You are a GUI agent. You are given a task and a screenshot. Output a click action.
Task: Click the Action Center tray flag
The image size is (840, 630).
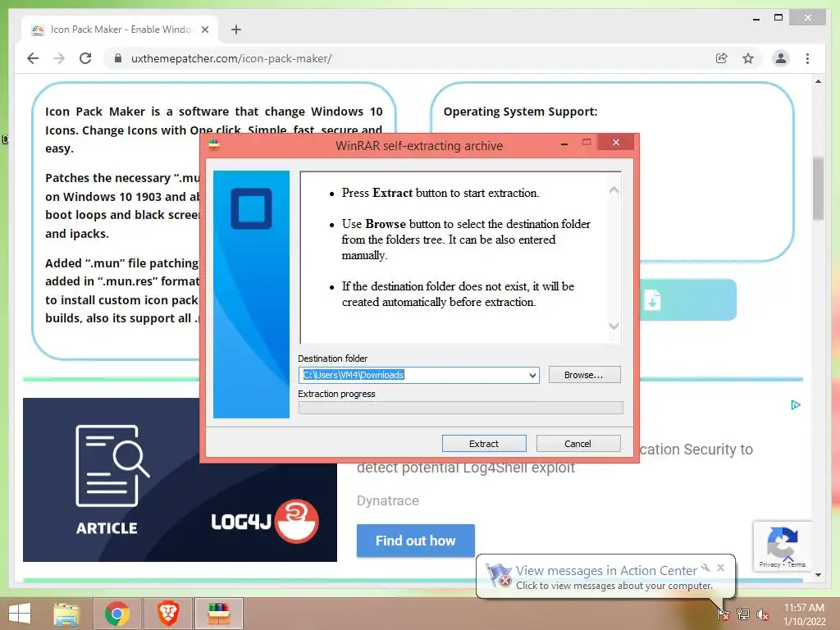[724, 614]
